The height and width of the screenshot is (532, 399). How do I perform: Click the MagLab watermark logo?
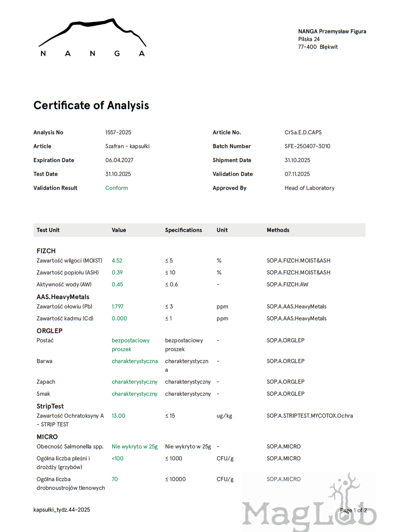click(x=309, y=508)
